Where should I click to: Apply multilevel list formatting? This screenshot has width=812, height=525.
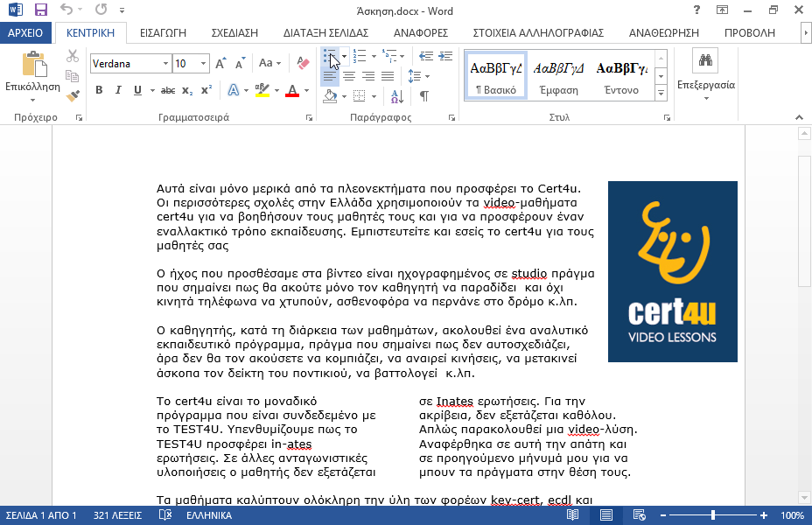click(x=388, y=56)
